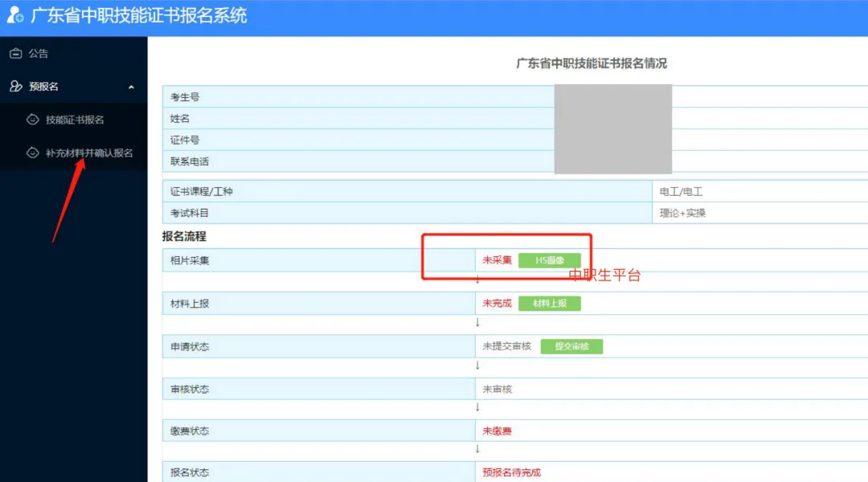Image resolution: width=868 pixels, height=482 pixels.
Task: Click the 证件号 label cell
Action: (358, 140)
